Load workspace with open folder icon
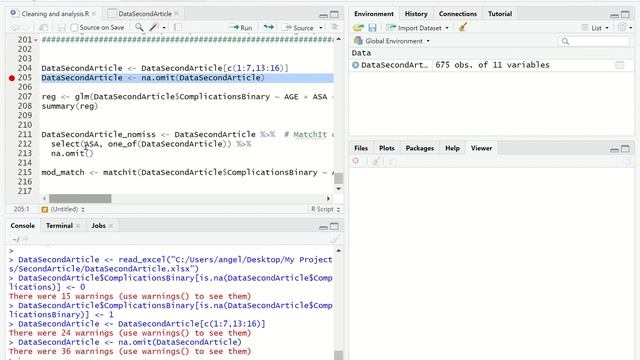The width and height of the screenshot is (640, 360). click(x=358, y=27)
